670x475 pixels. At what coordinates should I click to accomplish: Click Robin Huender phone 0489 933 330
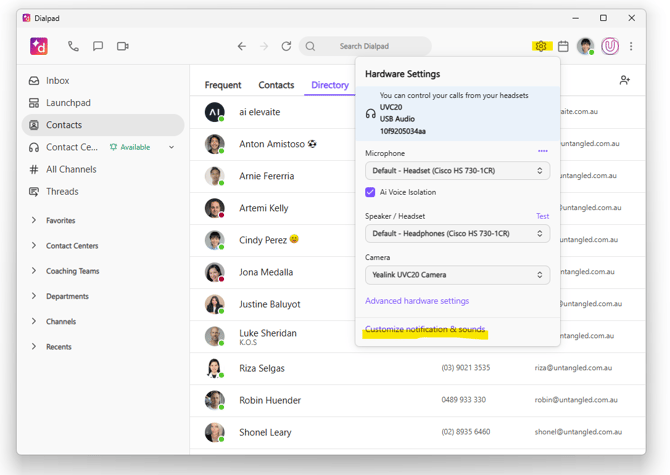coord(464,400)
